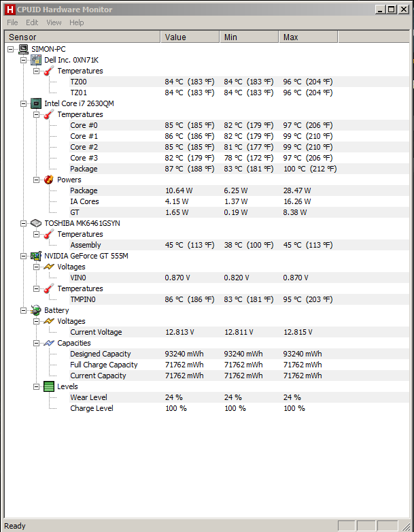Open the Edit menu
414x532 pixels.
click(32, 22)
